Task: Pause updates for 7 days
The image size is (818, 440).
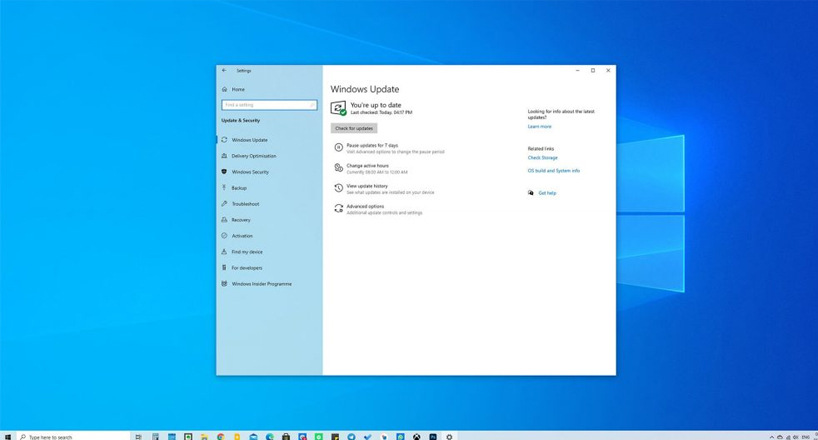Action: tap(390, 148)
